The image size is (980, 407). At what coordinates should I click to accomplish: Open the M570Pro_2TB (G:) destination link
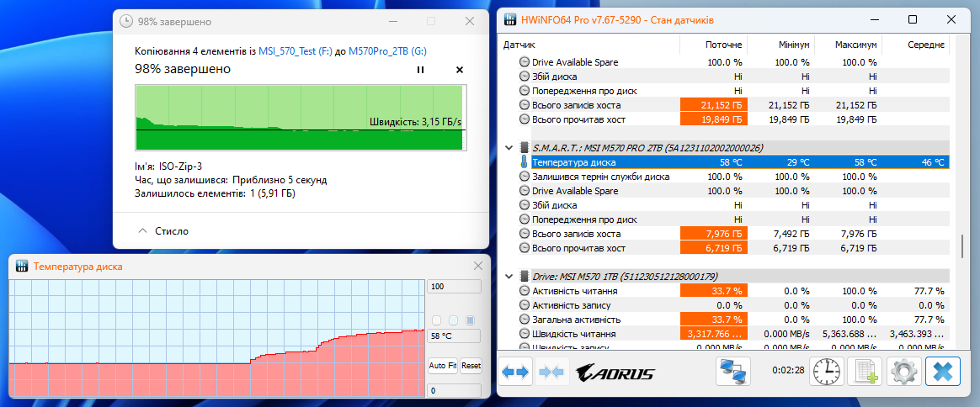[x=387, y=52]
